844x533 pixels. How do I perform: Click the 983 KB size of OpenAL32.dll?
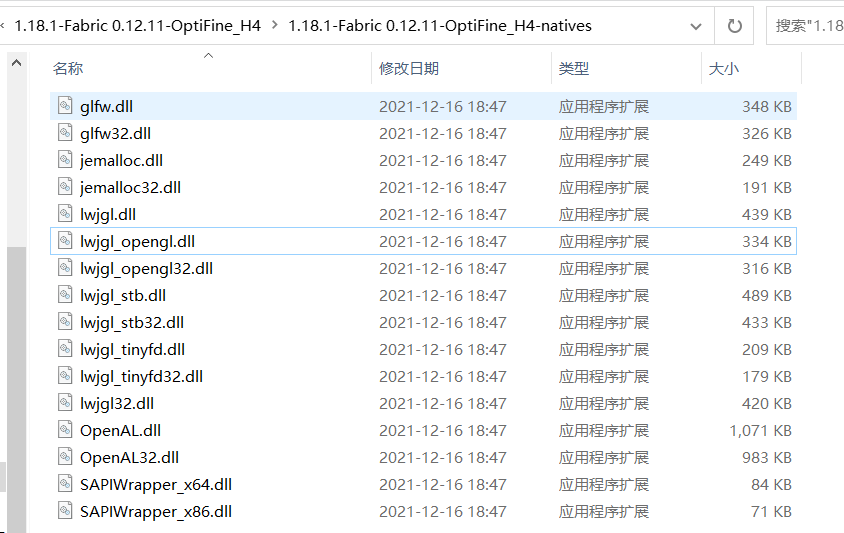click(x=767, y=458)
